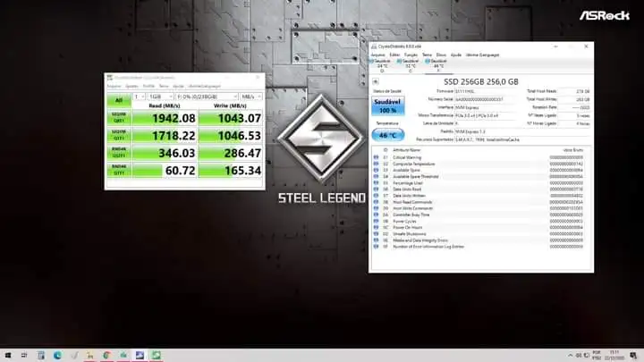The image size is (644, 362).
Task: Select the Controller Busy Time row
Action: point(480,215)
